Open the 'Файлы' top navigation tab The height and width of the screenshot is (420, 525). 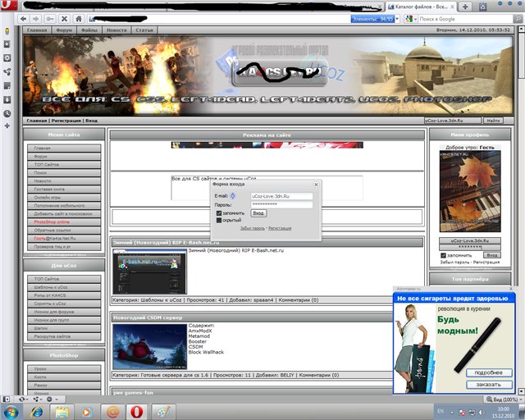89,30
